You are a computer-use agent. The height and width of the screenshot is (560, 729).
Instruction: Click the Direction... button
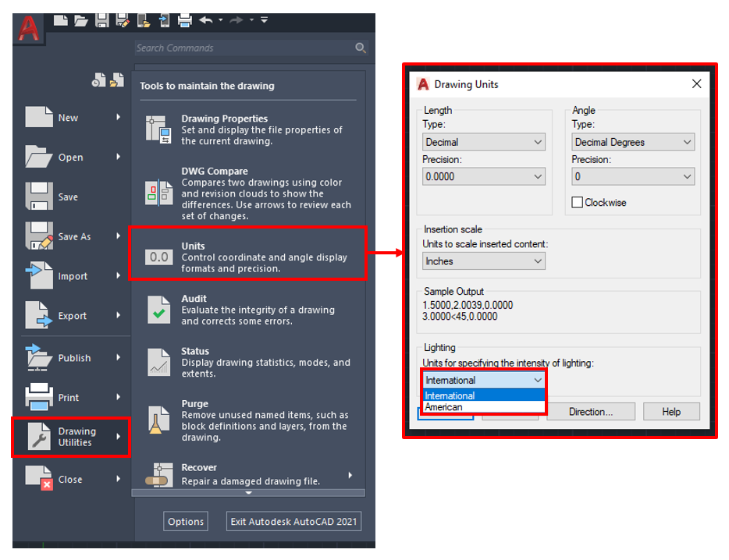click(590, 412)
